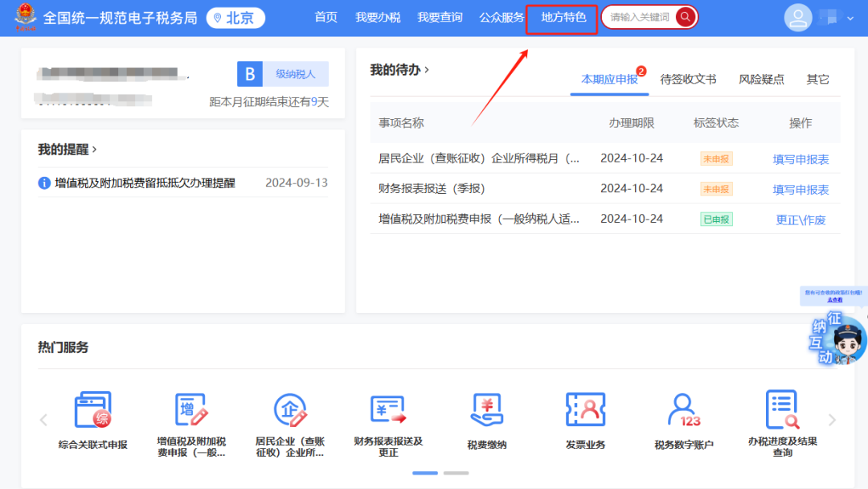
Task: Click the user avatar icon
Action: (x=798, y=17)
